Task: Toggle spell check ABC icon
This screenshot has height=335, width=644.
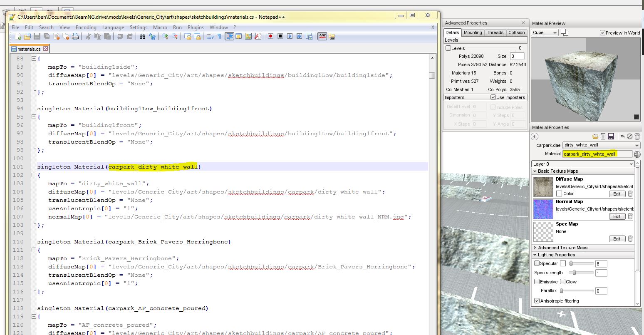Action: point(322,37)
